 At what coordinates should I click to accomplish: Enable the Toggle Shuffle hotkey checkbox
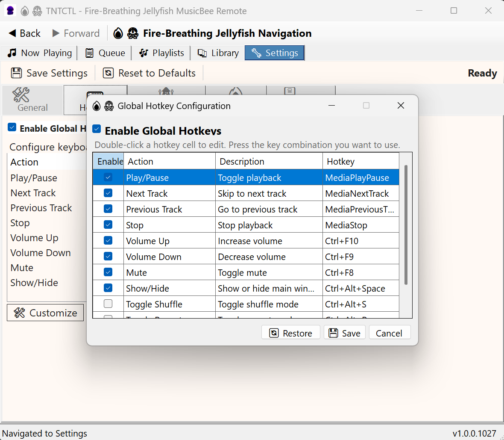pyautogui.click(x=108, y=304)
